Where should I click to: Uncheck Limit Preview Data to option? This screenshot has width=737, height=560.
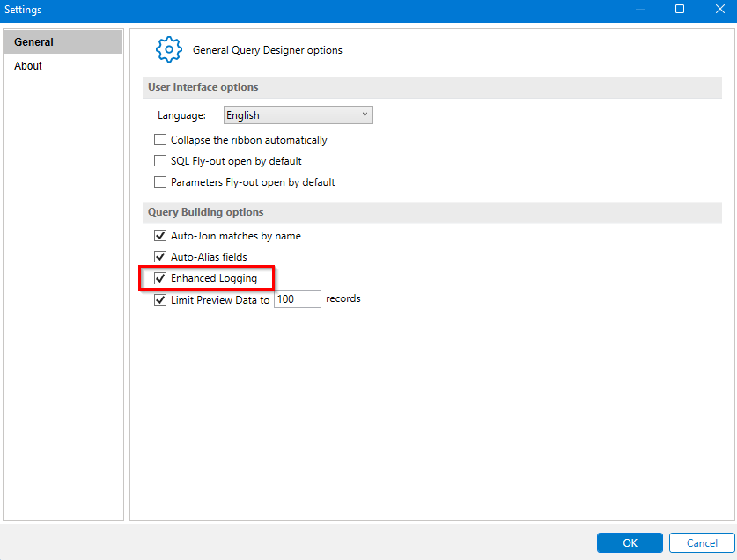[160, 300]
